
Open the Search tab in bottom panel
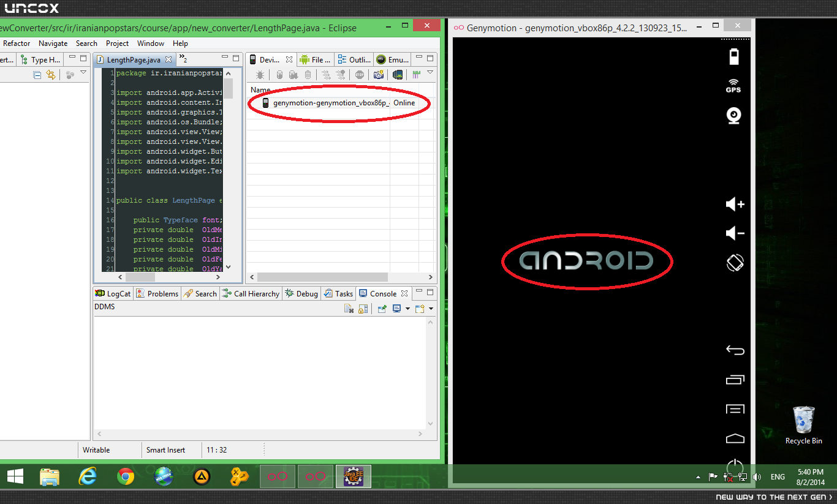click(200, 294)
